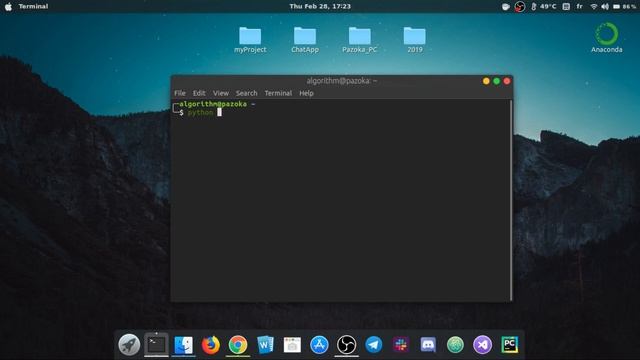Click the battery indicator in top bar

coord(624,7)
